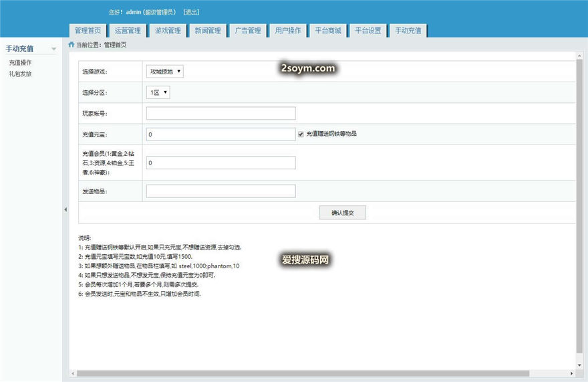Collapse the 手动充值 sidebar section arrow

coord(53,49)
